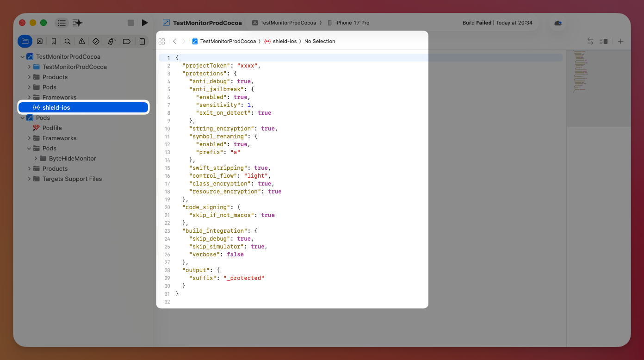Run the project with the play button

[x=145, y=23]
